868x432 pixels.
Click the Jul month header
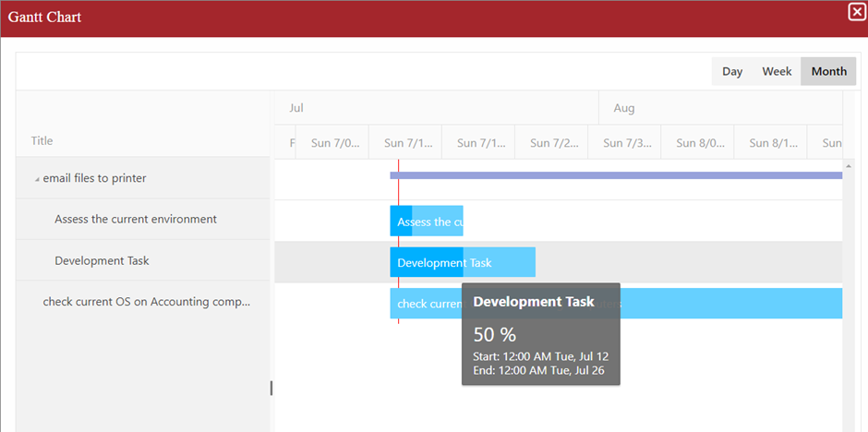tap(296, 108)
